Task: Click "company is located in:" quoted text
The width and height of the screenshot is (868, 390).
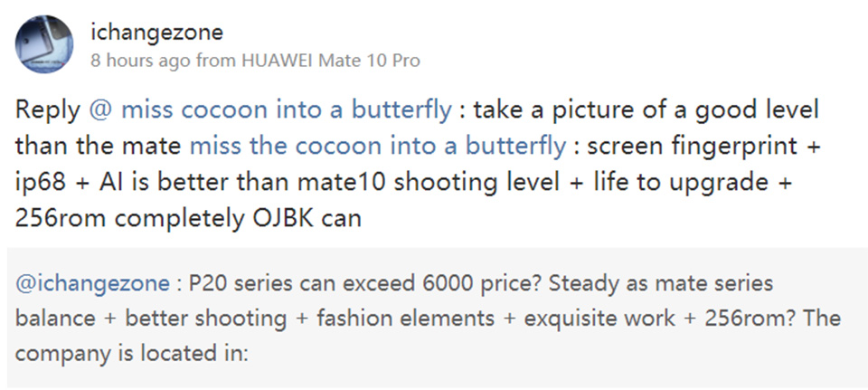Action: [x=131, y=353]
